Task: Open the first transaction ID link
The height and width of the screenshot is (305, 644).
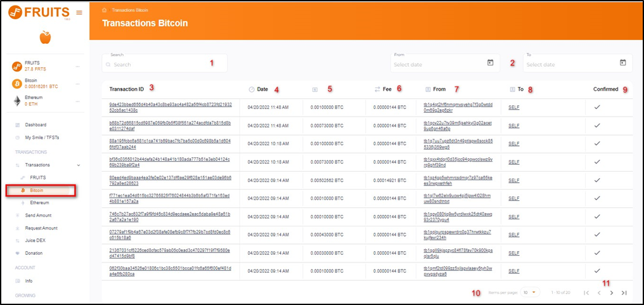Action: click(171, 107)
